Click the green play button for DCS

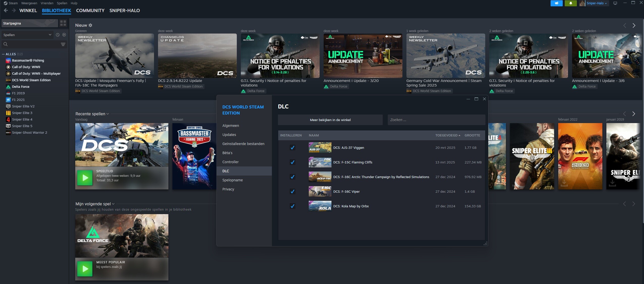(85, 178)
